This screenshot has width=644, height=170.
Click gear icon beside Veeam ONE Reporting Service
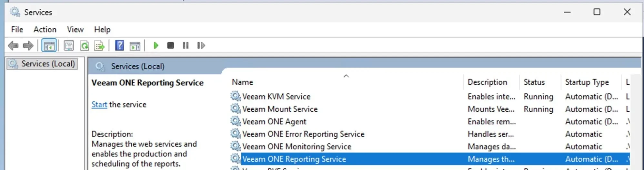[236, 159]
